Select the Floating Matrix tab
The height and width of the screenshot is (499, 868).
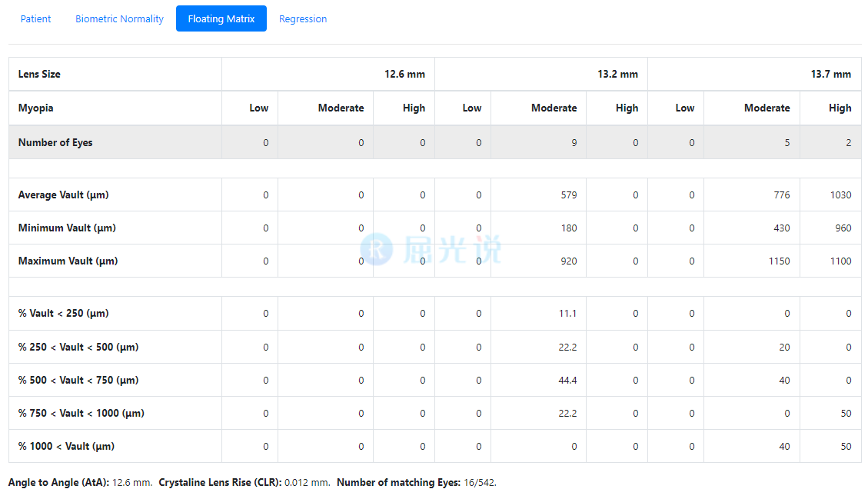[x=221, y=18]
